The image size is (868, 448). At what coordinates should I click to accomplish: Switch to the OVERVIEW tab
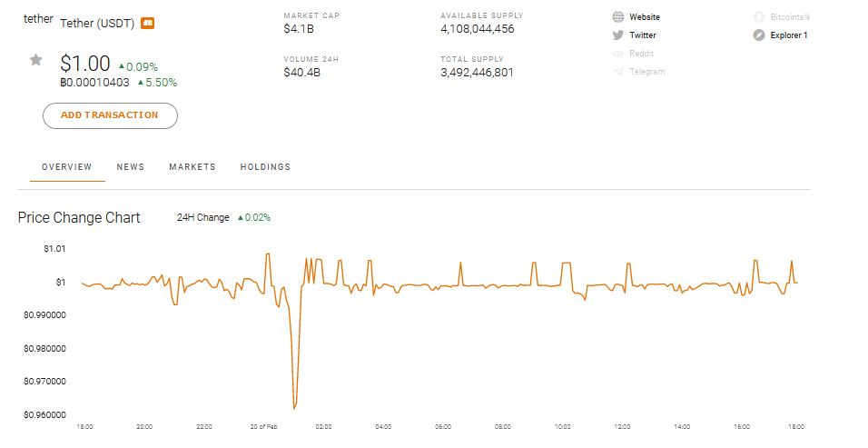tap(67, 167)
